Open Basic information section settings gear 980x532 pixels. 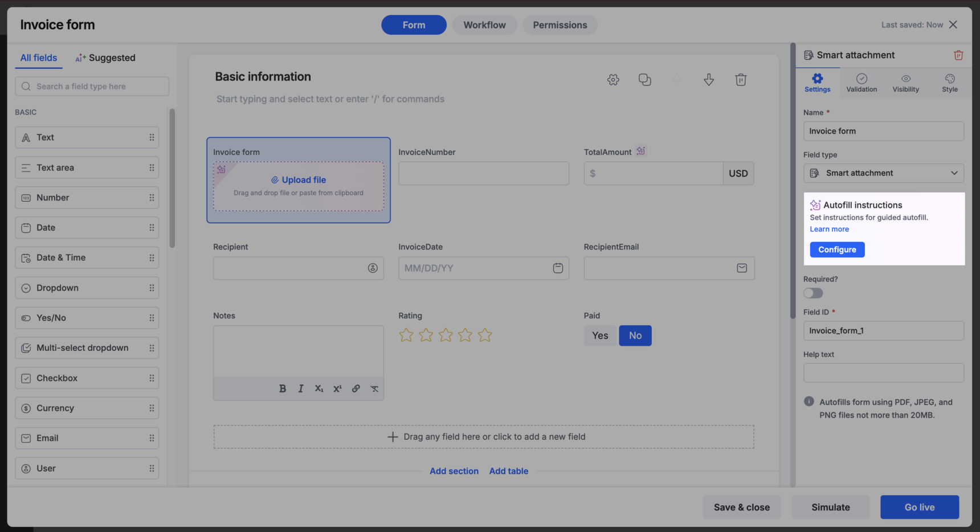[x=613, y=80]
